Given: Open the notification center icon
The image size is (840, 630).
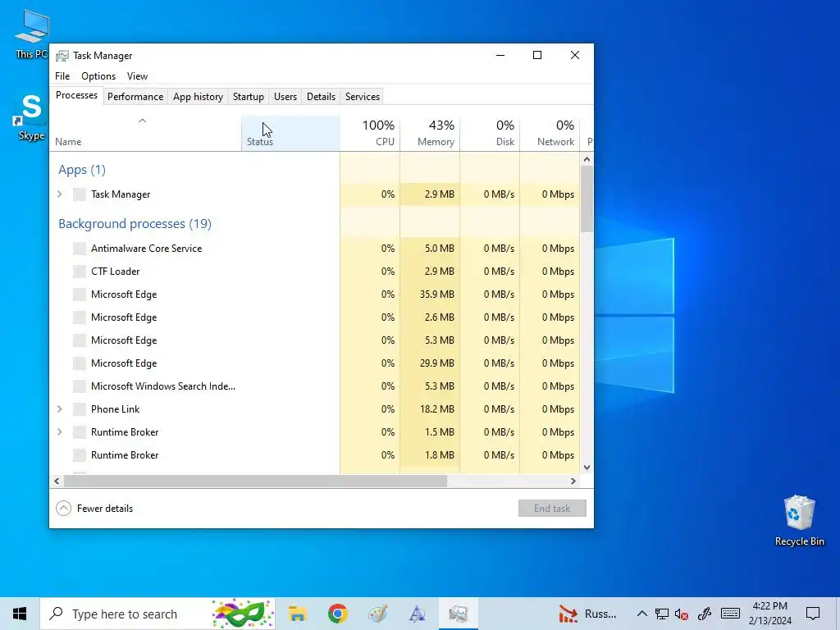Looking at the screenshot, I should point(813,614).
